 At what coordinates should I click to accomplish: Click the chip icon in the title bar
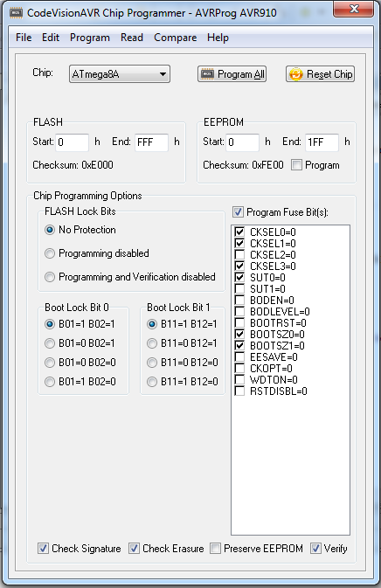coord(16,13)
